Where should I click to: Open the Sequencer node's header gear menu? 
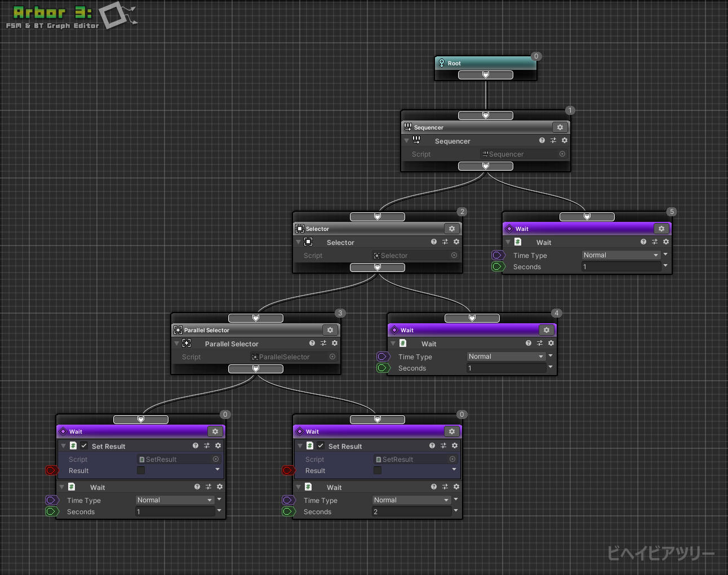[560, 127]
